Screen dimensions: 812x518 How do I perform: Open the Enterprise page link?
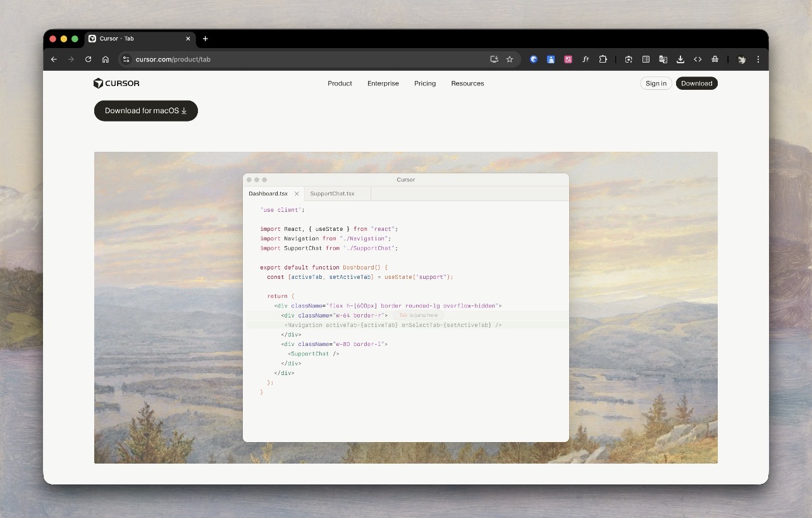point(383,83)
